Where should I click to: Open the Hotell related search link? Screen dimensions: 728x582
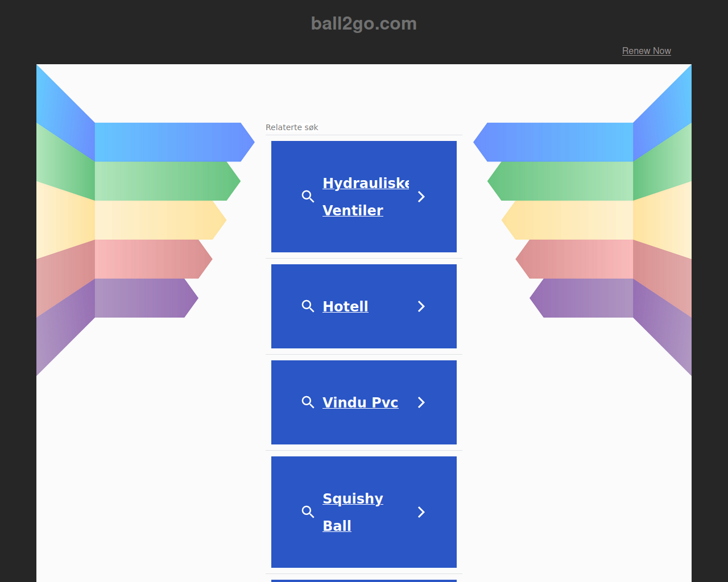click(345, 306)
